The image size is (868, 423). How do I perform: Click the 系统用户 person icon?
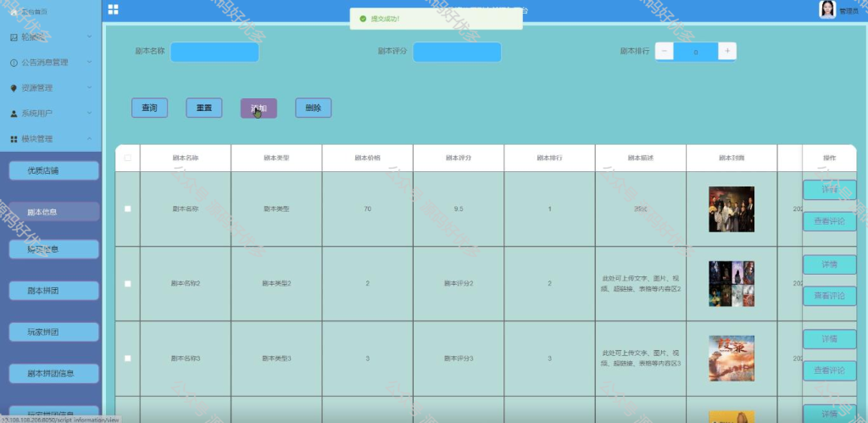tap(14, 114)
